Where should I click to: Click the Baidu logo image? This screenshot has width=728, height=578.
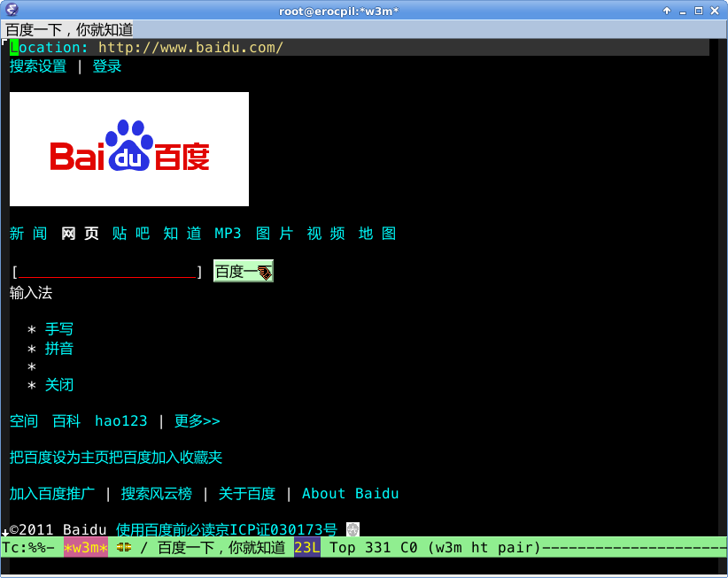pyautogui.click(x=129, y=149)
